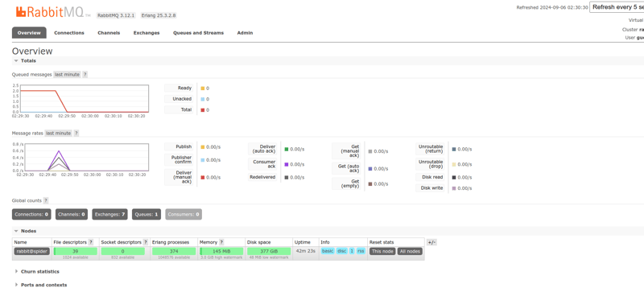Click the Unroutable (drop) label

coord(431,164)
